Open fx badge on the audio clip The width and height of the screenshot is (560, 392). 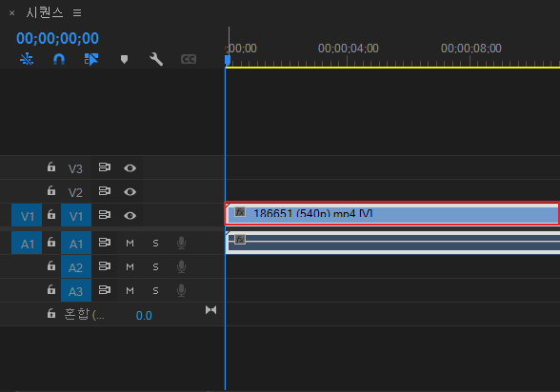click(x=240, y=240)
